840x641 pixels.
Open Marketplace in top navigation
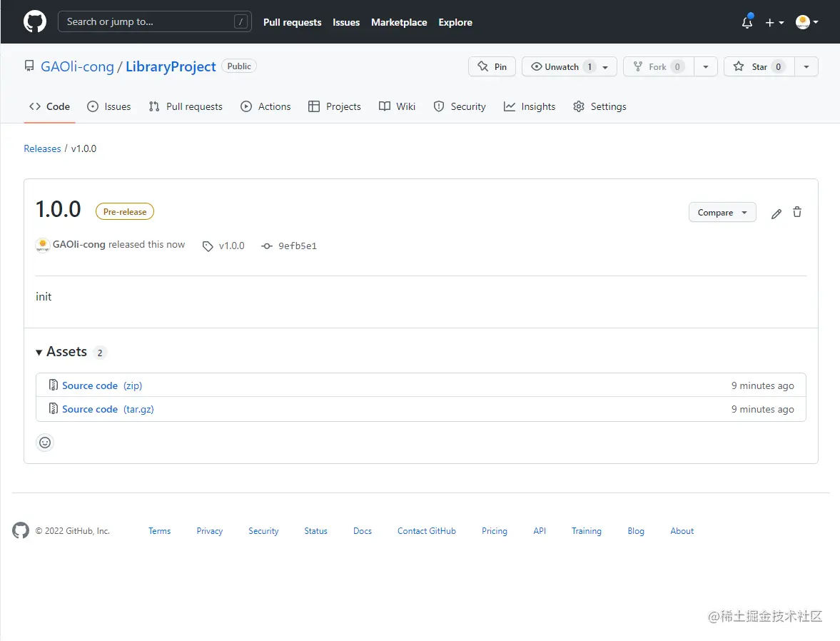tap(399, 22)
